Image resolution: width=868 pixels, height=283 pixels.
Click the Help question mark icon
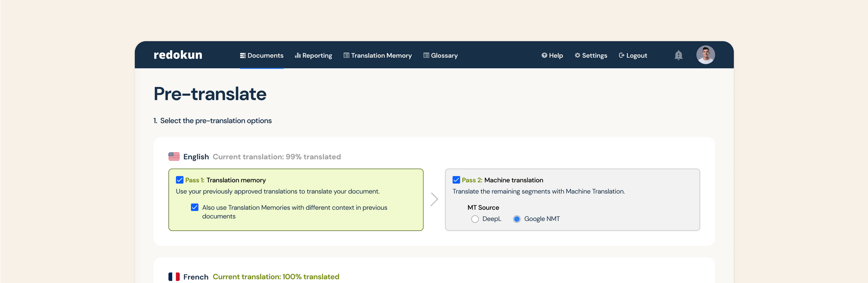pyautogui.click(x=544, y=55)
